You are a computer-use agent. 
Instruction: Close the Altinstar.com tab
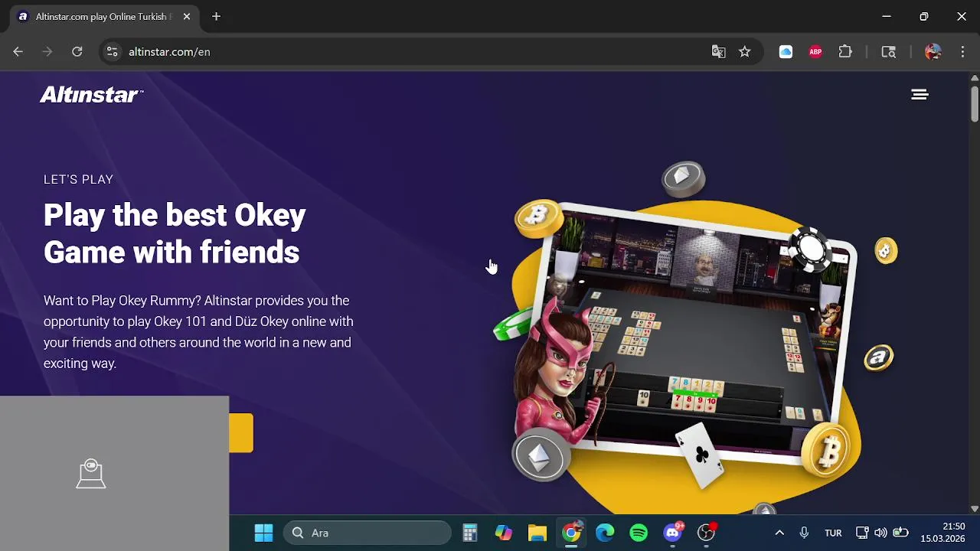pyautogui.click(x=186, y=16)
